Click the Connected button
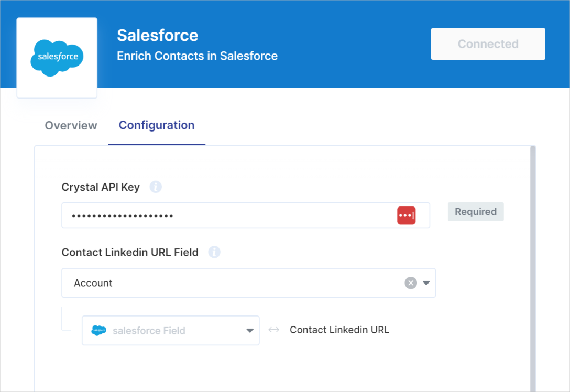 488,44
